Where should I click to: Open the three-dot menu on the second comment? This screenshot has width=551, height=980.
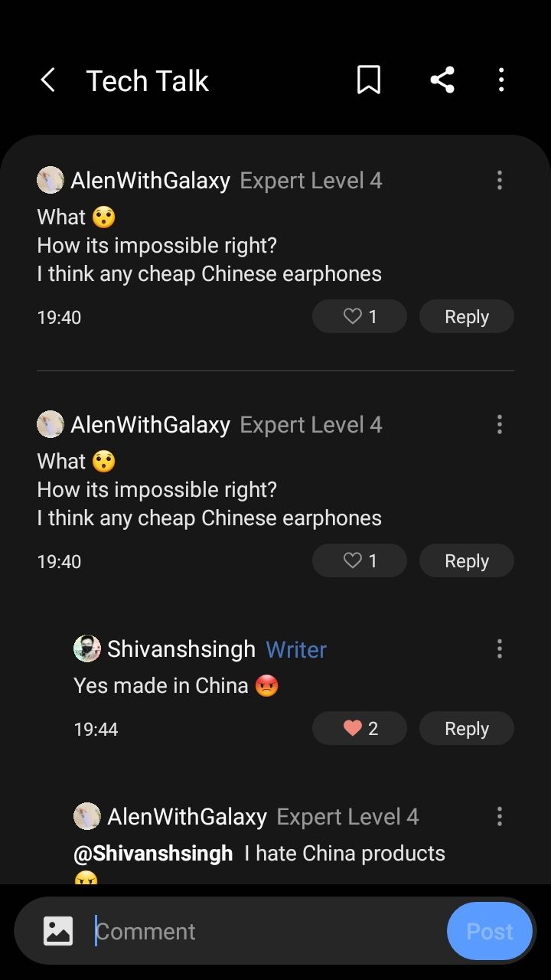(x=500, y=424)
